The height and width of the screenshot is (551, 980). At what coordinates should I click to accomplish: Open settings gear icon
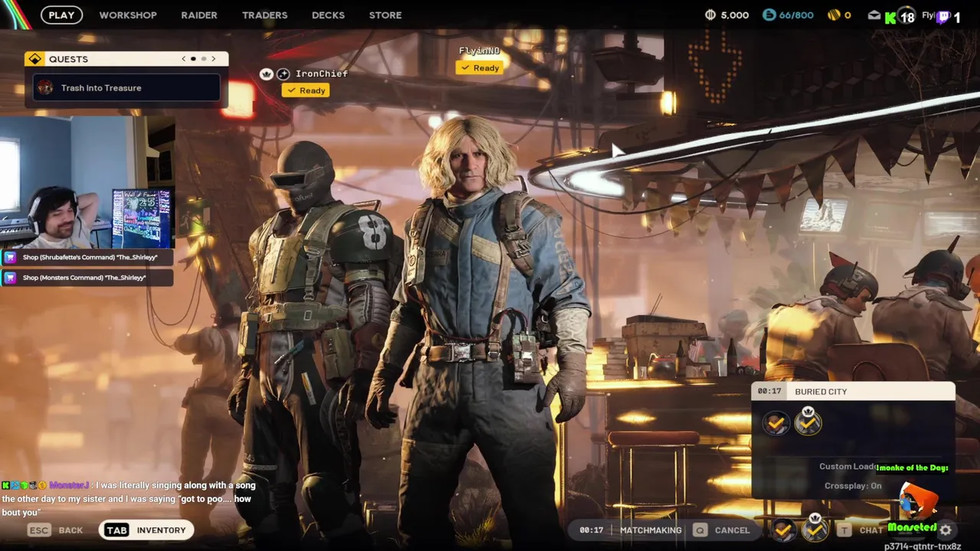946,530
